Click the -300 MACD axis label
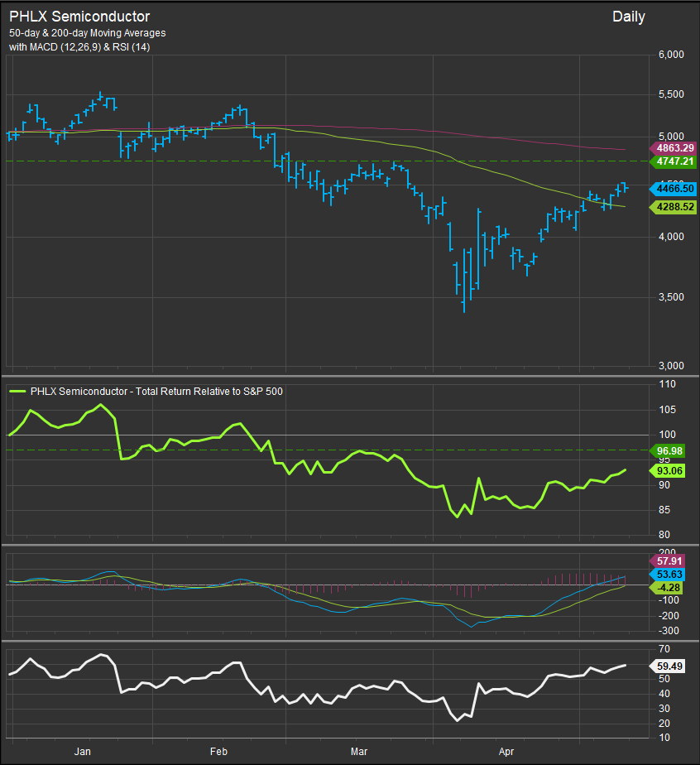 669,631
